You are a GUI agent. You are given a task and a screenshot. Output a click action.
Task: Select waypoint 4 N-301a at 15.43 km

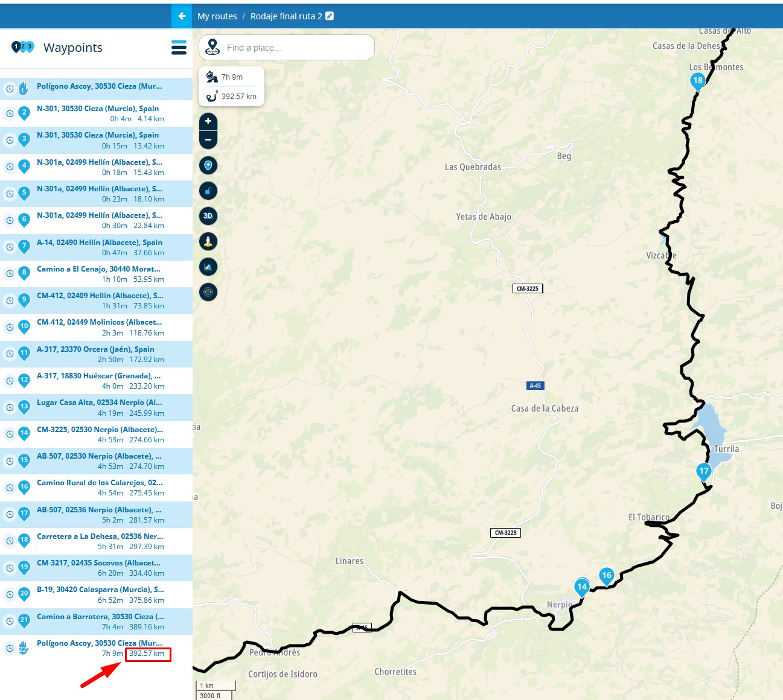pos(96,167)
